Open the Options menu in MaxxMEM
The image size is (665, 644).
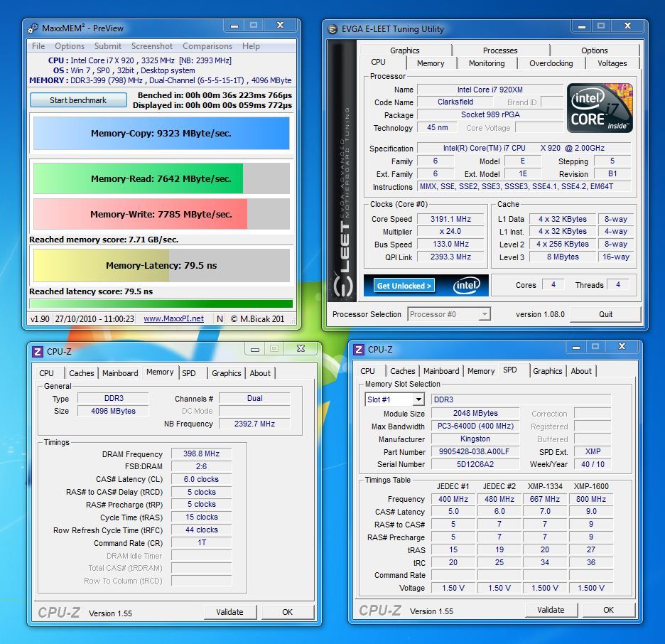click(x=70, y=46)
